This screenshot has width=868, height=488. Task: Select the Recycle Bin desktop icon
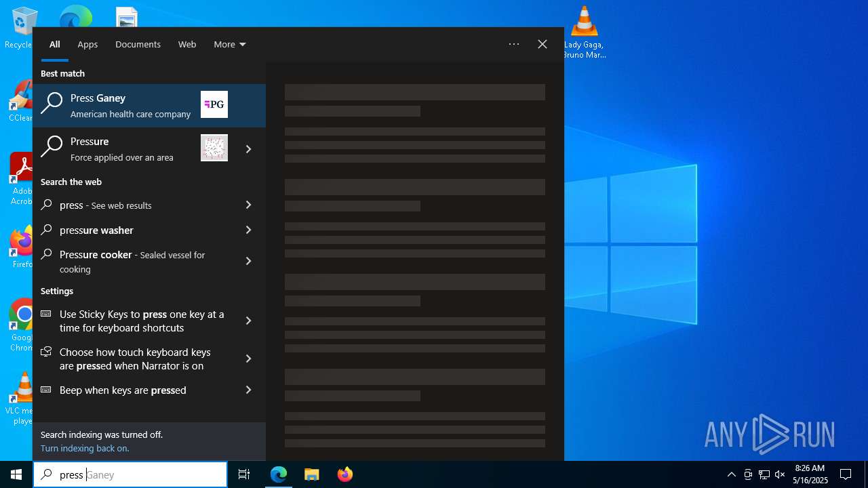pos(22,27)
